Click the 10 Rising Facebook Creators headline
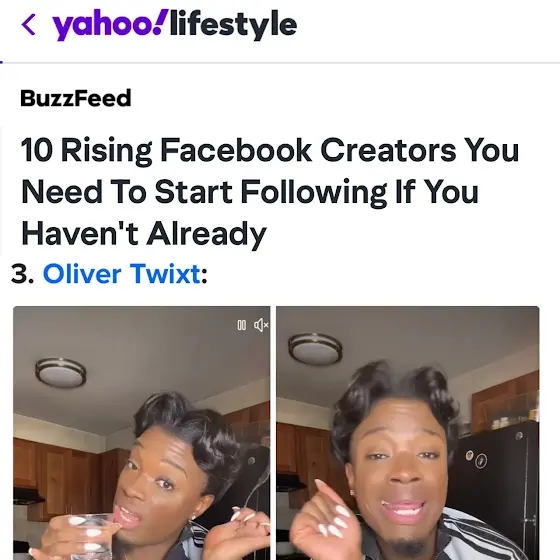This screenshot has height=560, width=560. (270, 191)
